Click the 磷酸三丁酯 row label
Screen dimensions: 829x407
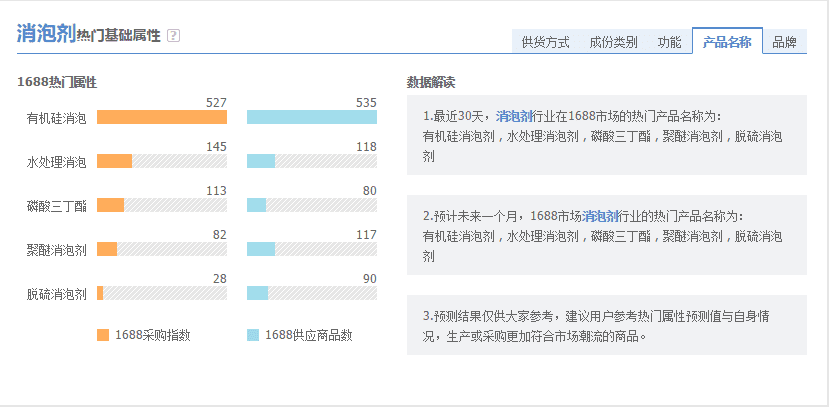click(x=57, y=206)
